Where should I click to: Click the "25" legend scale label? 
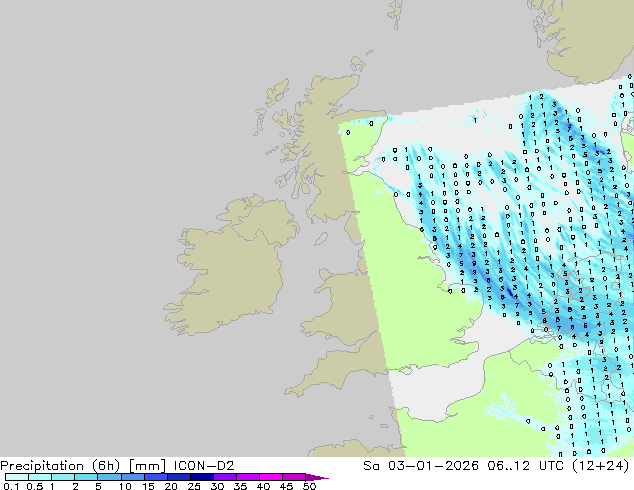(194, 486)
